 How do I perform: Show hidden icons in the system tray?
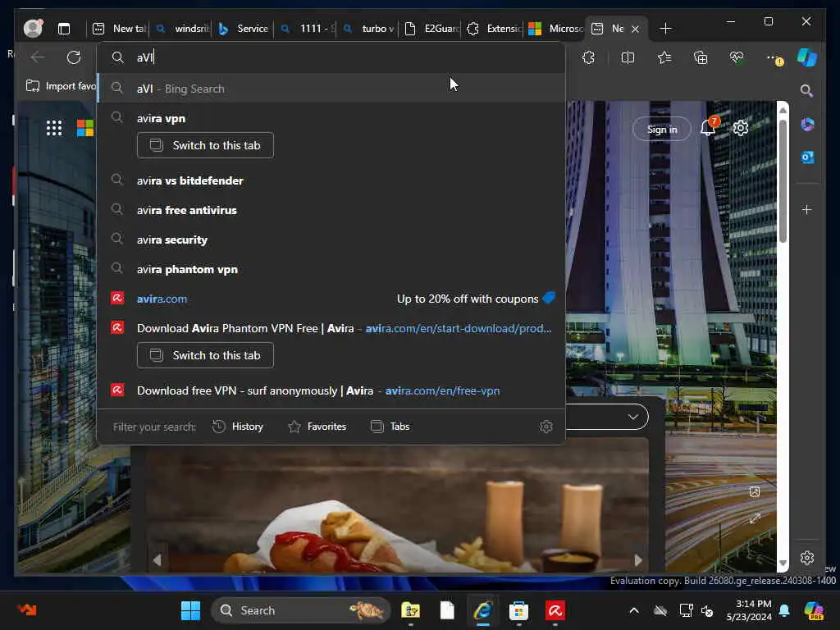633,610
